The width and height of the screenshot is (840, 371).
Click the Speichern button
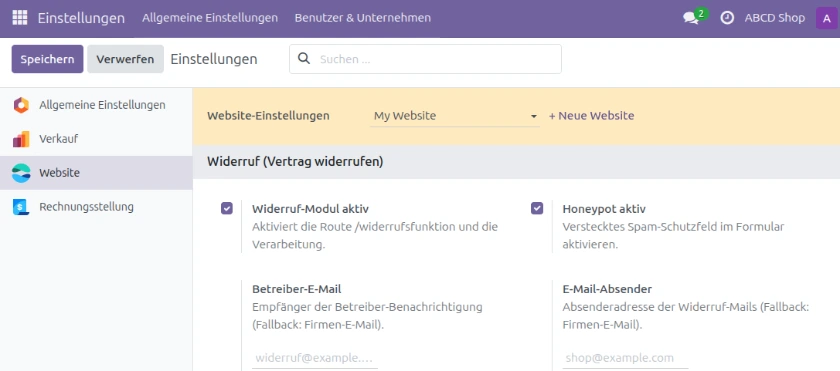tap(47, 59)
